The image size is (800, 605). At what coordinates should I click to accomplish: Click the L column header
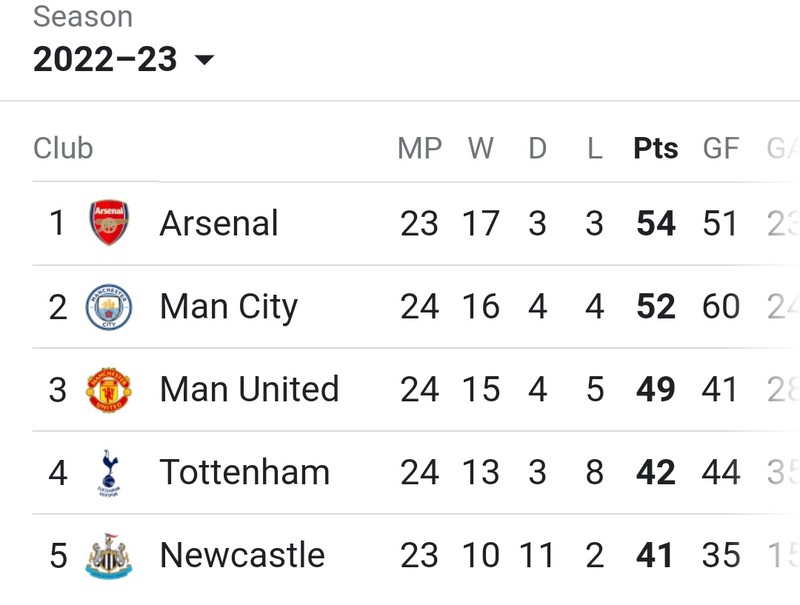[594, 148]
